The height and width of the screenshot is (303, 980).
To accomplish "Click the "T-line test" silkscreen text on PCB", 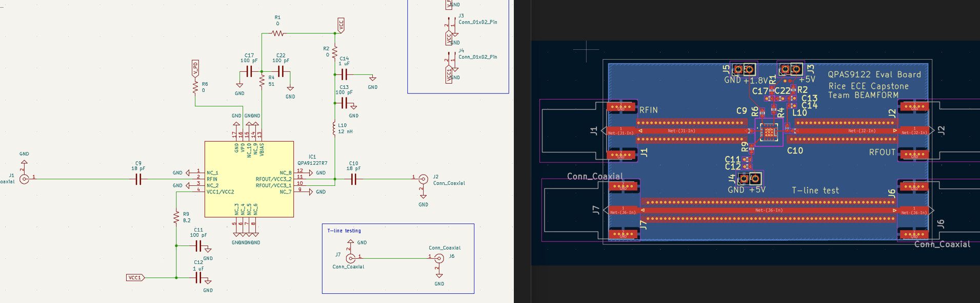I will [x=815, y=191].
